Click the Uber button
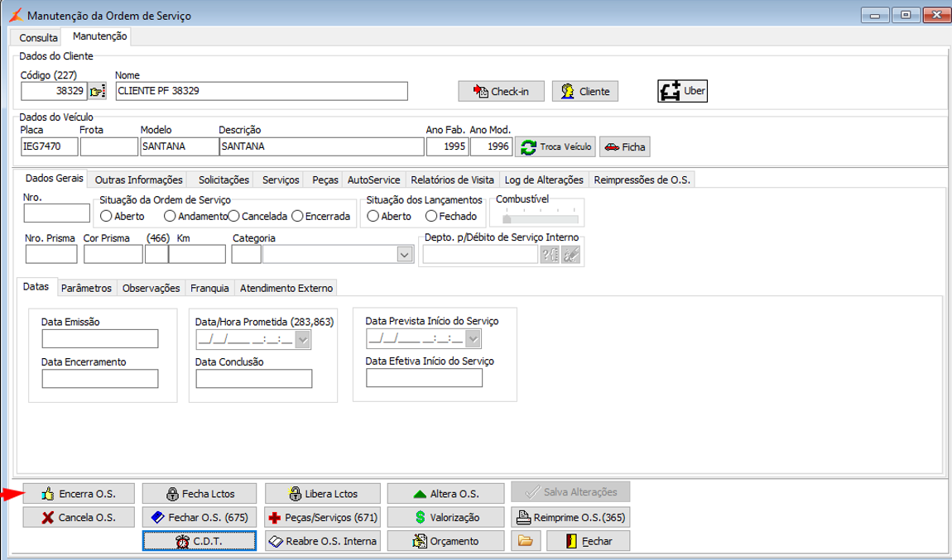Viewport: 952px width, 560px height. click(682, 91)
